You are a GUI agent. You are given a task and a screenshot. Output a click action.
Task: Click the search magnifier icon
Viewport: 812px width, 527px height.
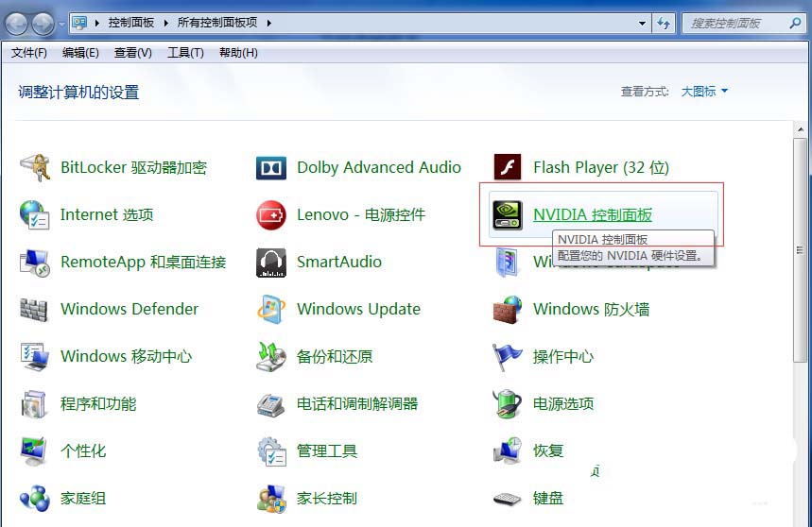click(795, 23)
